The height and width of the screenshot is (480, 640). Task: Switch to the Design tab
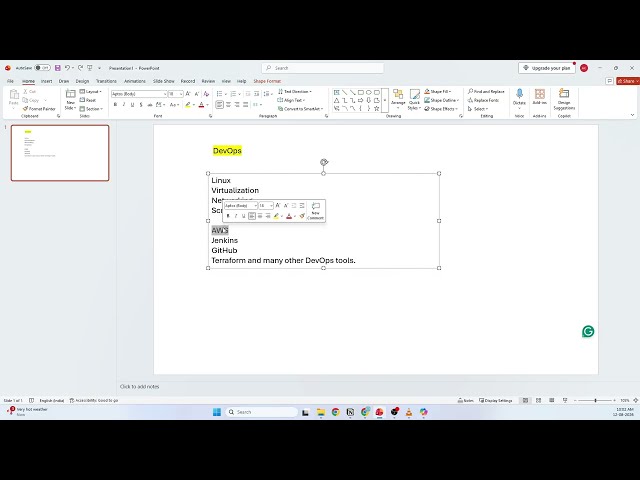pos(82,81)
